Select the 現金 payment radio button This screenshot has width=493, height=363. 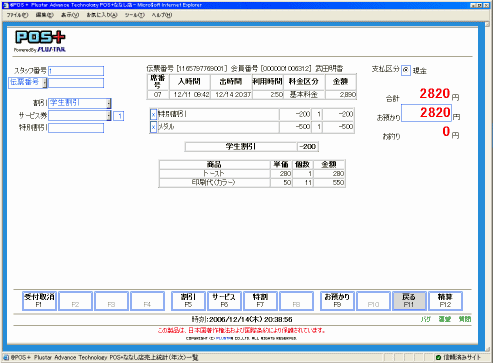pos(405,70)
